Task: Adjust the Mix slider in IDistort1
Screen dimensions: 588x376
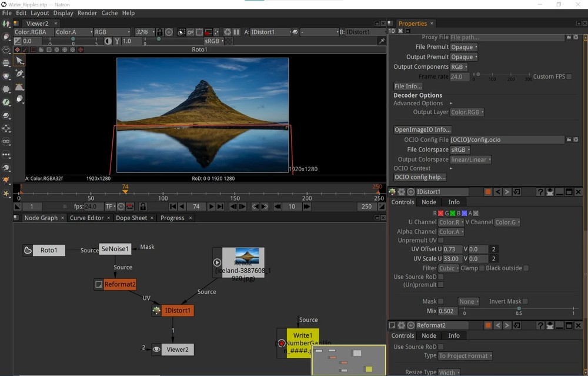Action: coord(519,308)
